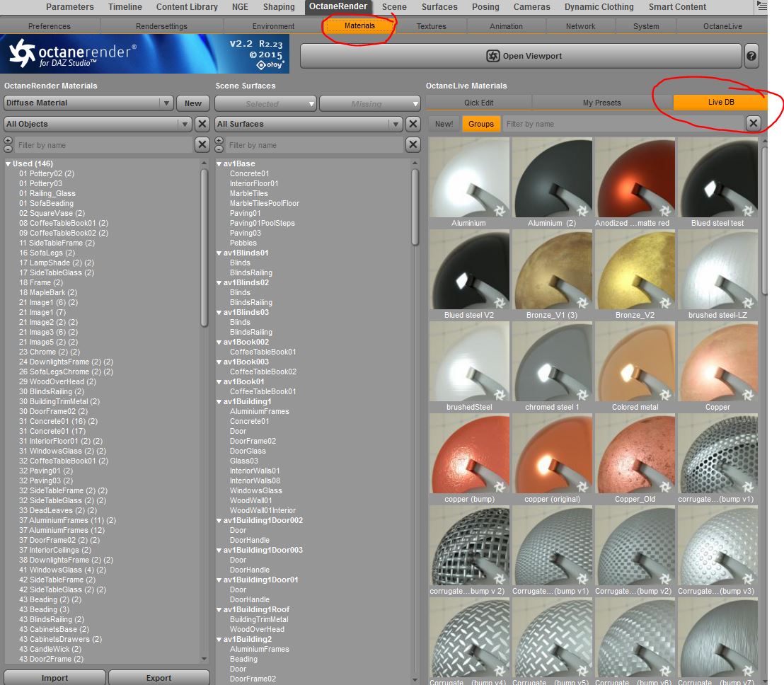Switch to the Materials tab
This screenshot has height=685, width=784.
tap(359, 25)
